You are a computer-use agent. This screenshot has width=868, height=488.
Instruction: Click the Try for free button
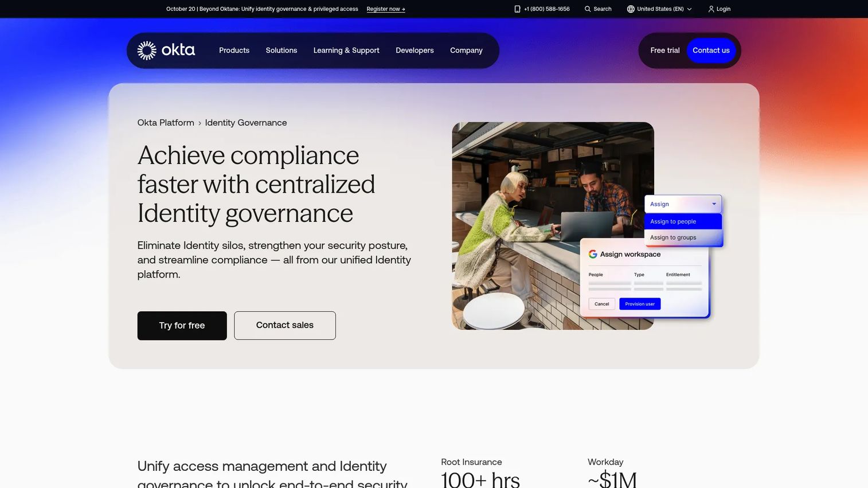click(182, 326)
